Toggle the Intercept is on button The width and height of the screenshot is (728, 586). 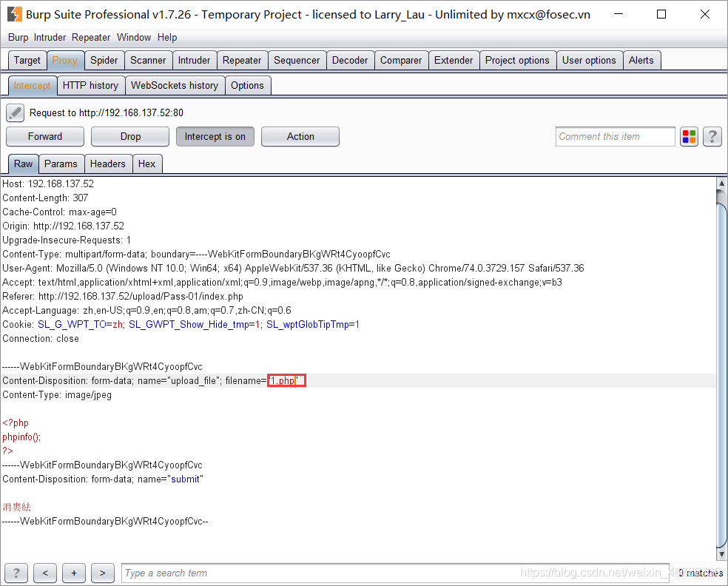click(x=215, y=137)
